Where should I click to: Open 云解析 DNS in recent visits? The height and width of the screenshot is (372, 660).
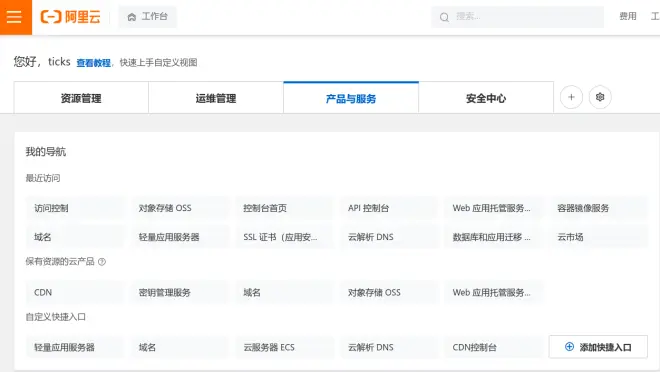click(x=389, y=237)
